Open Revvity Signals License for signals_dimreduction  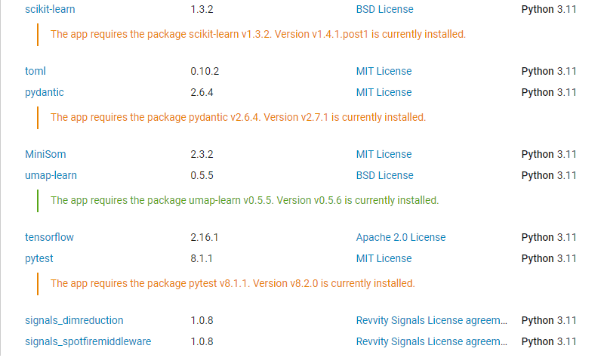432,320
